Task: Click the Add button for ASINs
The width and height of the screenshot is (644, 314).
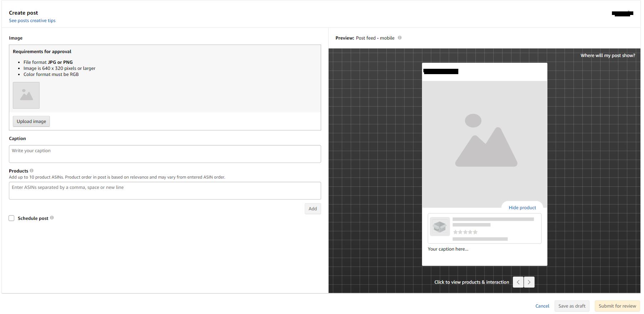Action: (x=313, y=209)
